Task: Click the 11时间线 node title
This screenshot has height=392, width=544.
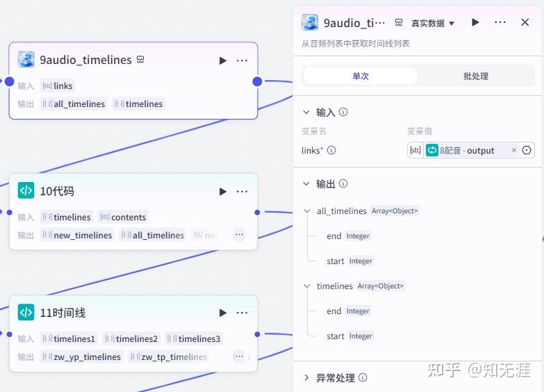Action: (x=63, y=313)
